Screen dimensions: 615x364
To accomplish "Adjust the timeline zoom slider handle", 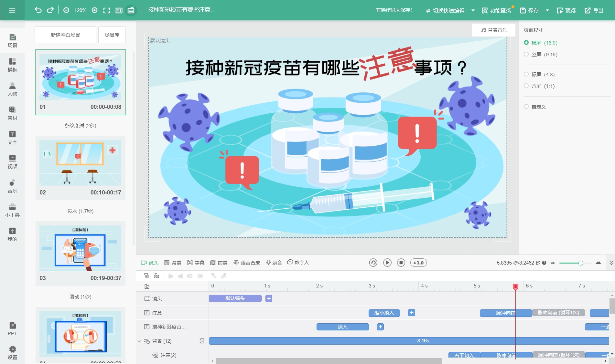I will pos(581,263).
